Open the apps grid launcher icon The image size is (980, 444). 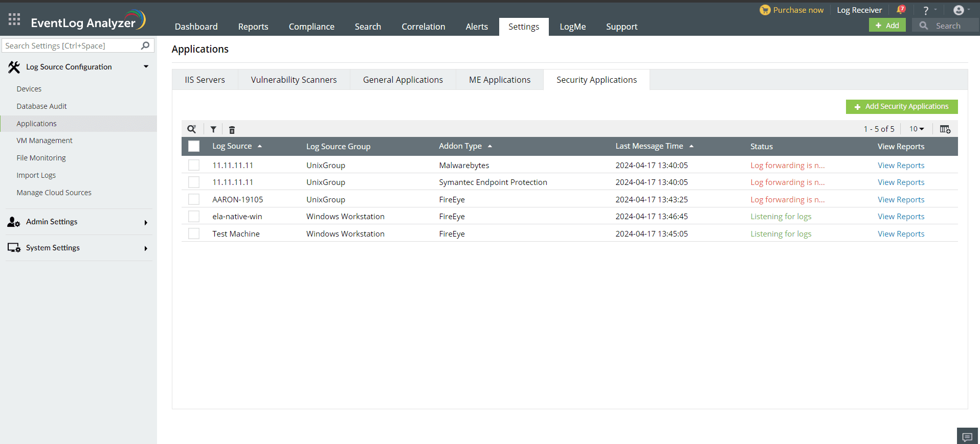point(14,19)
